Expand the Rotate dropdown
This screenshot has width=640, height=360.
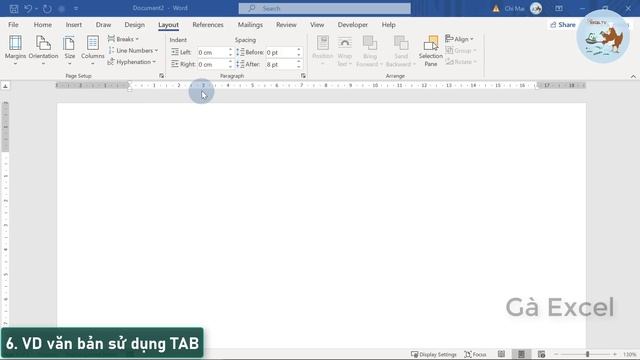click(461, 62)
